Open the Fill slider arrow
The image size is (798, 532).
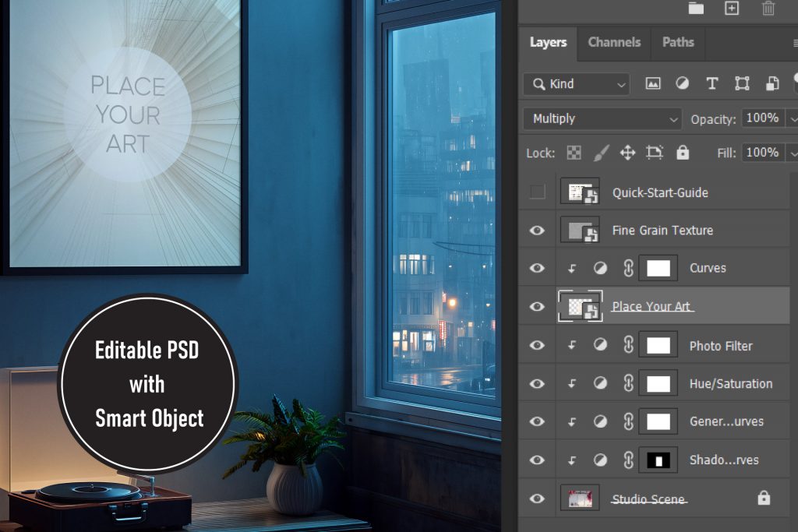(793, 153)
